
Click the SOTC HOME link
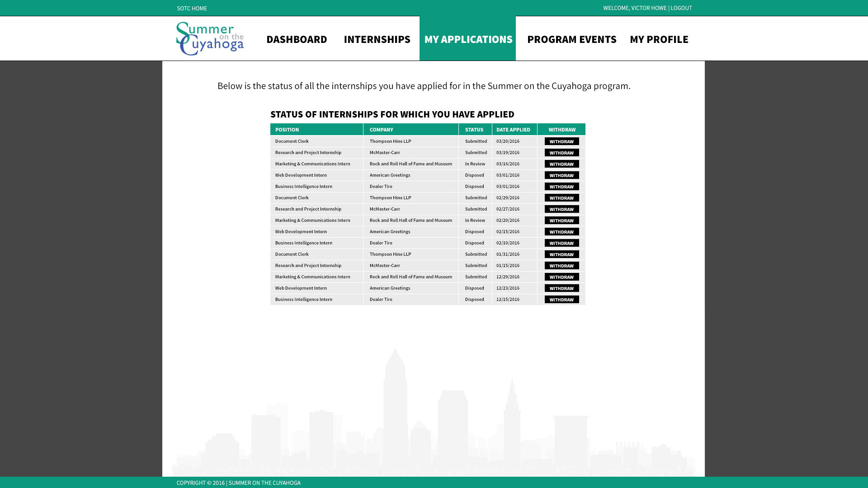tap(192, 8)
